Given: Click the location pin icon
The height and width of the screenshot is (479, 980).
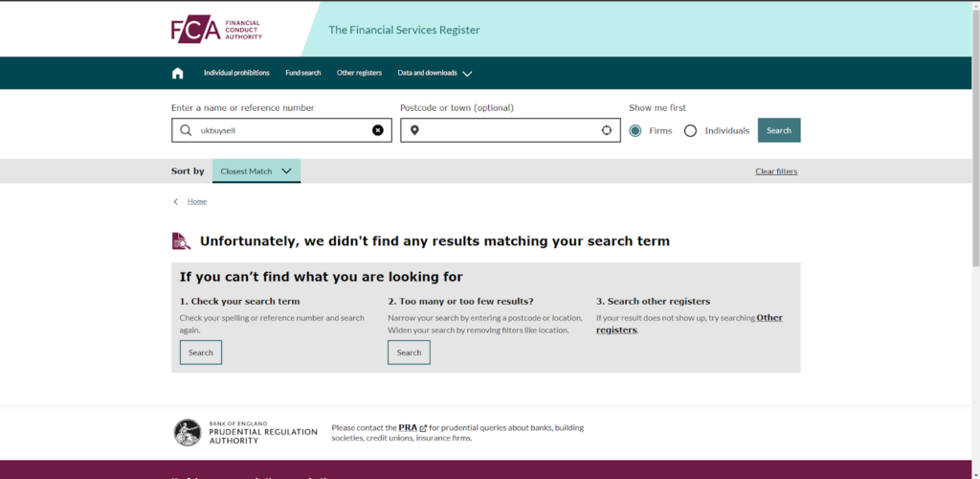Looking at the screenshot, I should click(x=414, y=130).
